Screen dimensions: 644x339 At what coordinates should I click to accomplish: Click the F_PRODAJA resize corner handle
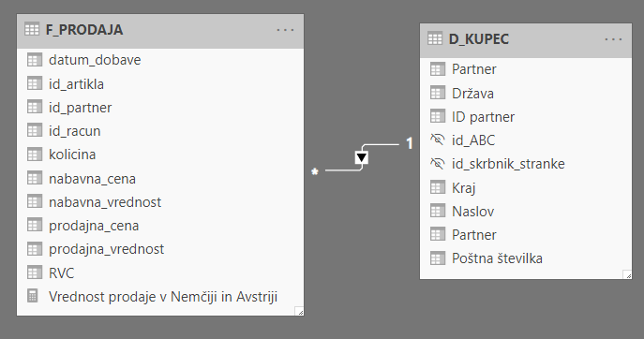[x=299, y=311]
